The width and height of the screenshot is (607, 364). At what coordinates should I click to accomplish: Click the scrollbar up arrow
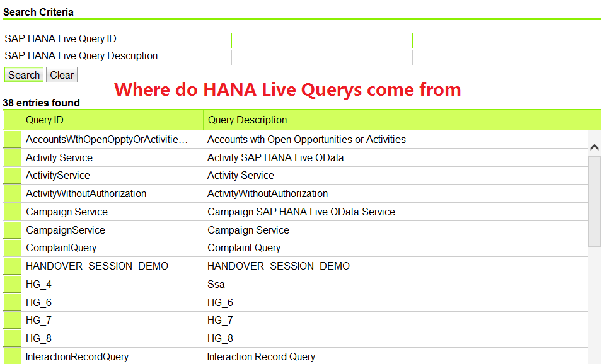(x=594, y=147)
